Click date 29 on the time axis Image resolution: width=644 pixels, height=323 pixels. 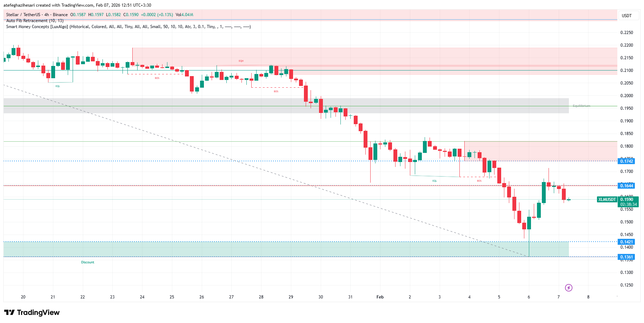coord(291,297)
